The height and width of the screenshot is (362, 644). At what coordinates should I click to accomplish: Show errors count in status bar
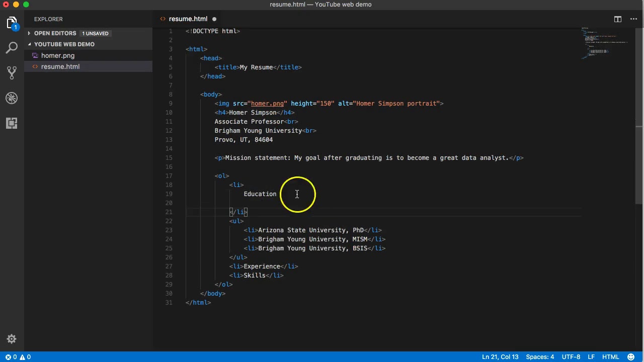11,357
